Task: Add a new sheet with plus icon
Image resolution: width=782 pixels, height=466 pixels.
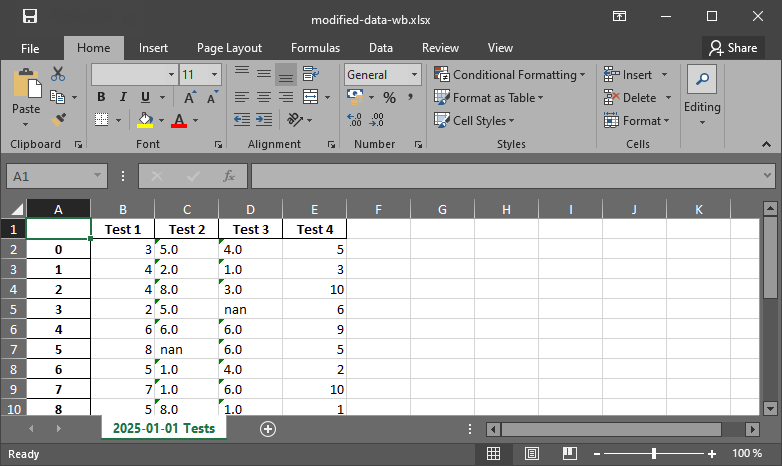Action: click(x=268, y=429)
